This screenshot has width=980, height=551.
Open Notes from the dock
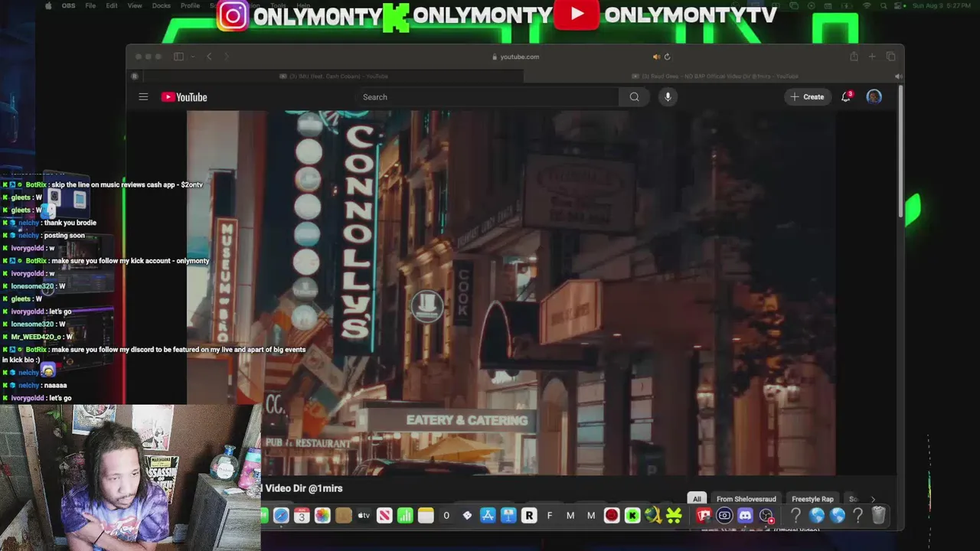tap(426, 516)
